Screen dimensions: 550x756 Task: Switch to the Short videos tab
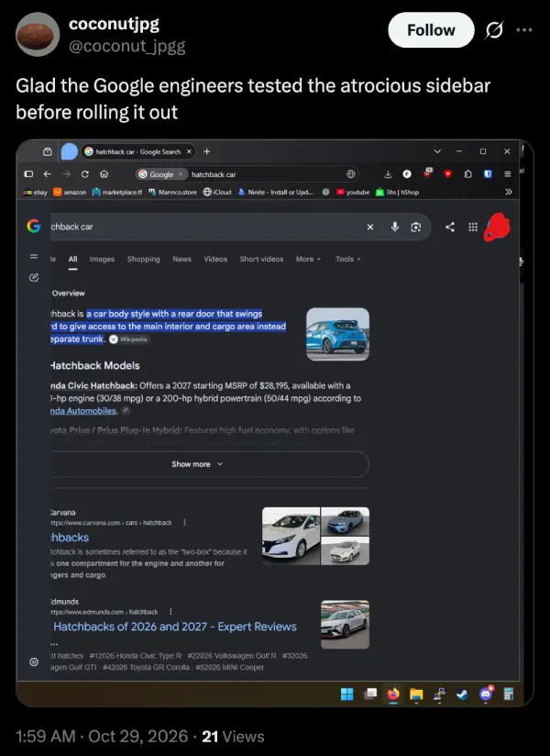261,259
